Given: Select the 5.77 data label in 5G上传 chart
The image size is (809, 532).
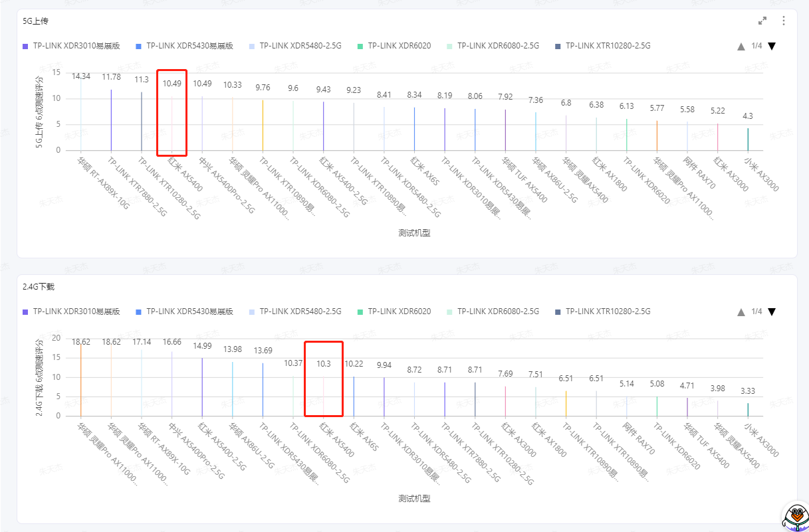Looking at the screenshot, I should point(657,108).
